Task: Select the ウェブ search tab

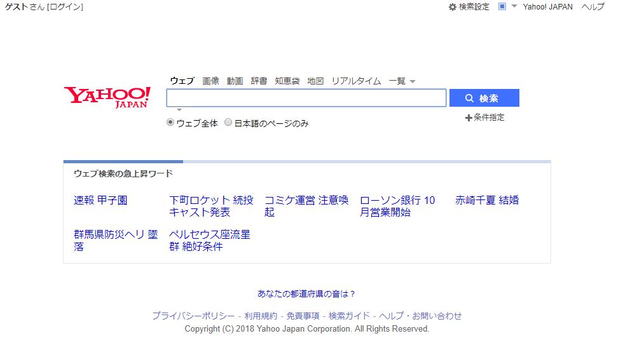Action: tap(182, 81)
